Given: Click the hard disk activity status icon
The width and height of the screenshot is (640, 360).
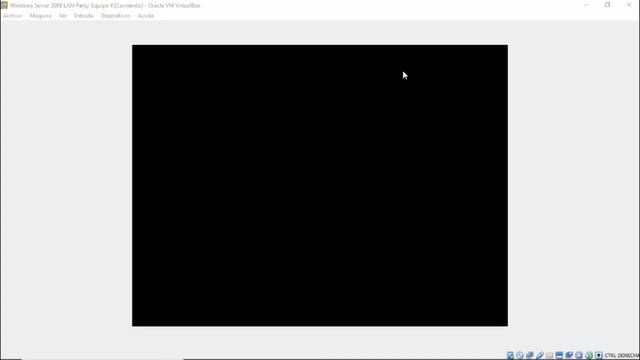Looking at the screenshot, I should (x=510, y=356).
